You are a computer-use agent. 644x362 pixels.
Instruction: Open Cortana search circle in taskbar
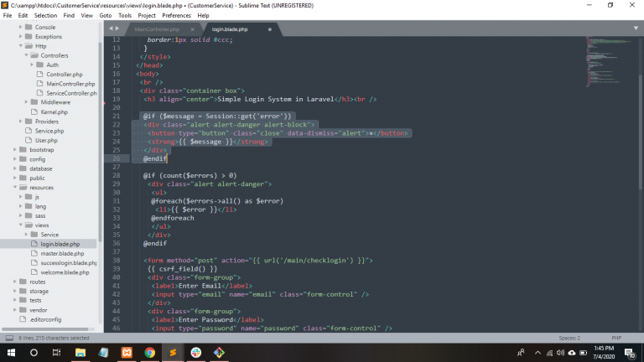click(34, 353)
